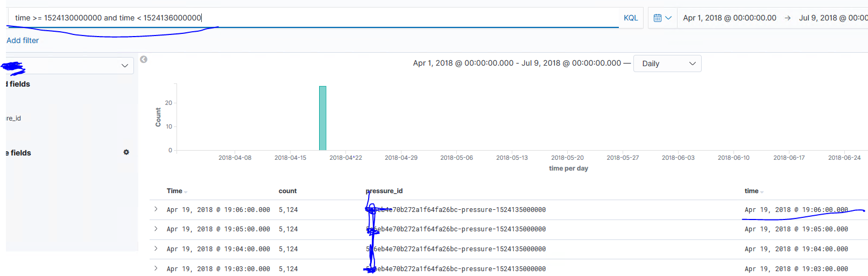The width and height of the screenshot is (868, 276).
Task: Open the Daily interval dropdown
Action: click(x=667, y=63)
